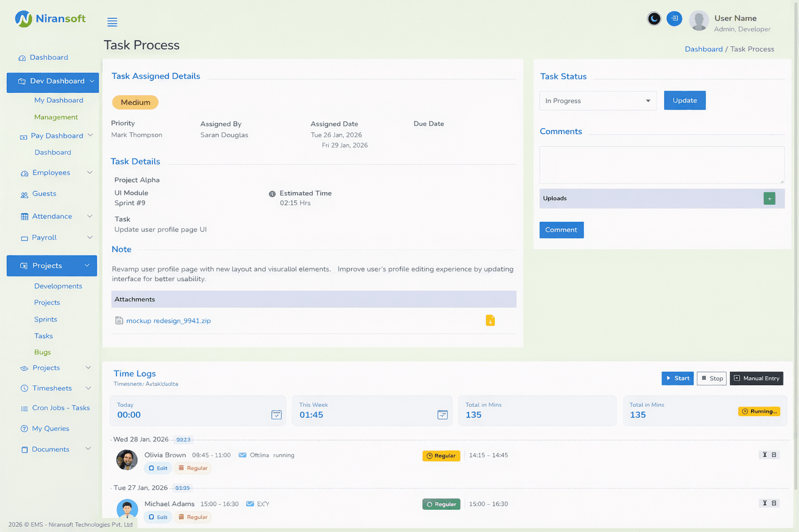
Task: Click the hamburger menu icon
Action: (112, 22)
